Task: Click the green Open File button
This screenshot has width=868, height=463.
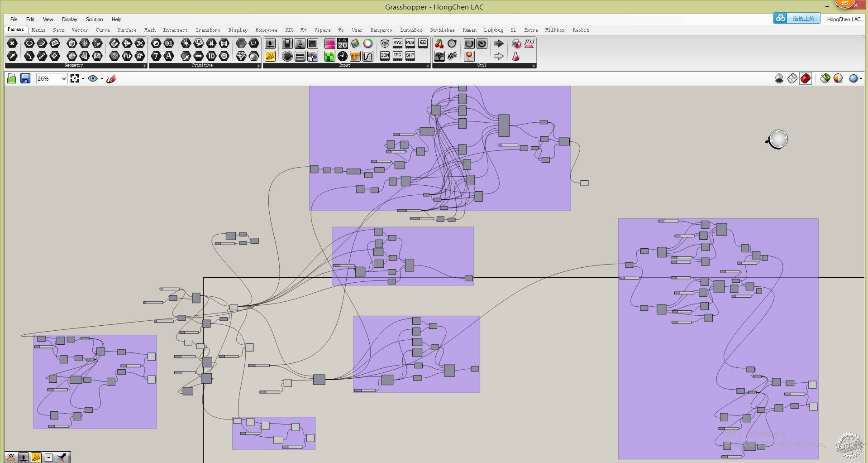Action: tap(12, 79)
